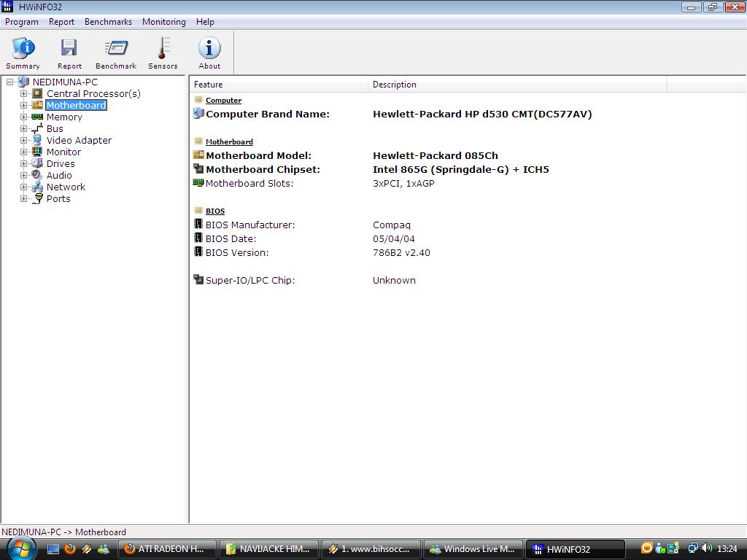This screenshot has height=560, width=747.
Task: Click the Memory module icon in tree
Action: 37,117
